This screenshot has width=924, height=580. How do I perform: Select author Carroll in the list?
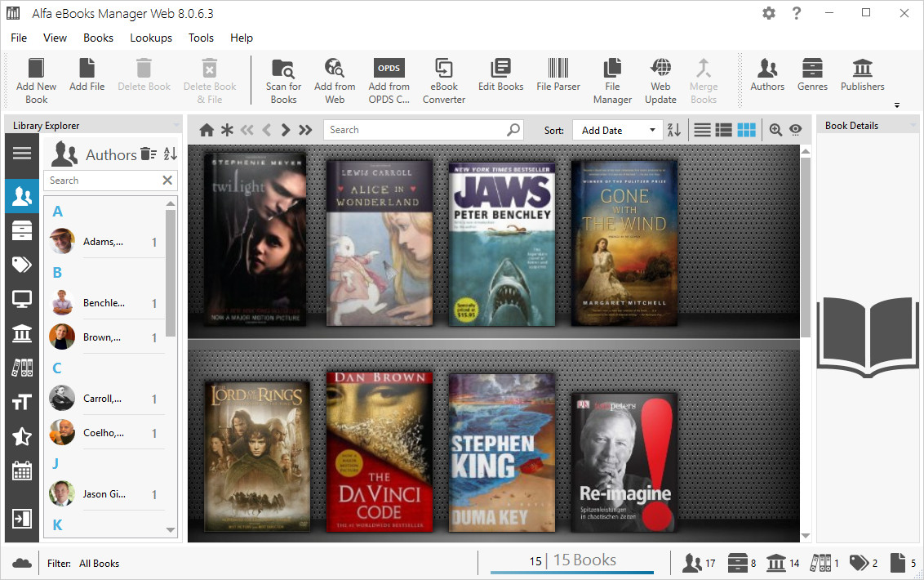pos(103,399)
